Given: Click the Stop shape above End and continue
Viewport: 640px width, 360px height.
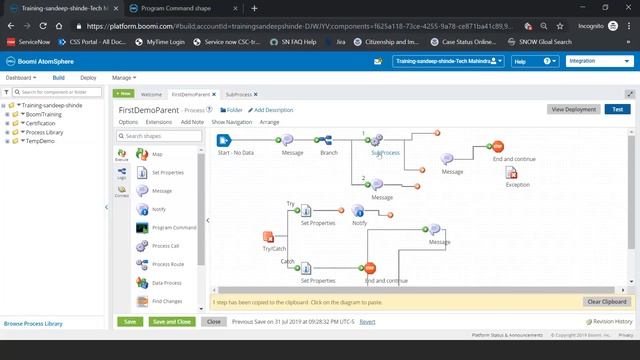Looking at the screenshot, I should (x=498, y=146).
